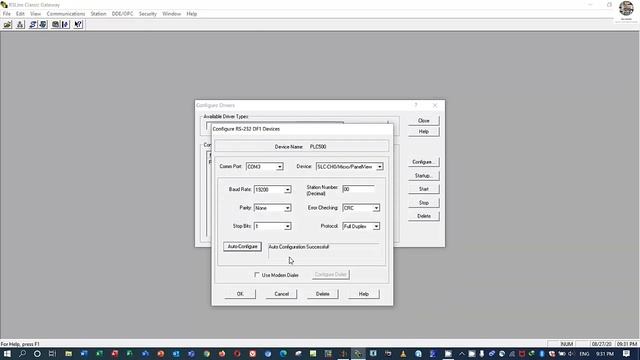Open the Help menu in the menu bar
The image size is (640, 360).
192,14
